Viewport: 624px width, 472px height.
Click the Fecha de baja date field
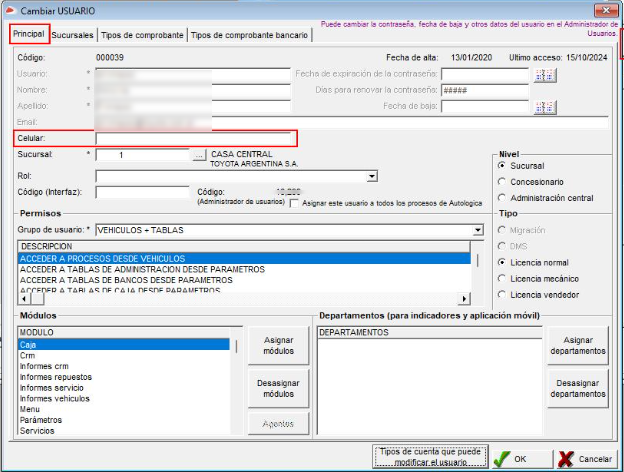485,106
